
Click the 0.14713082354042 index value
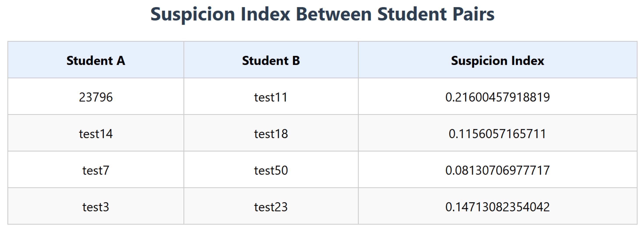pos(497,207)
